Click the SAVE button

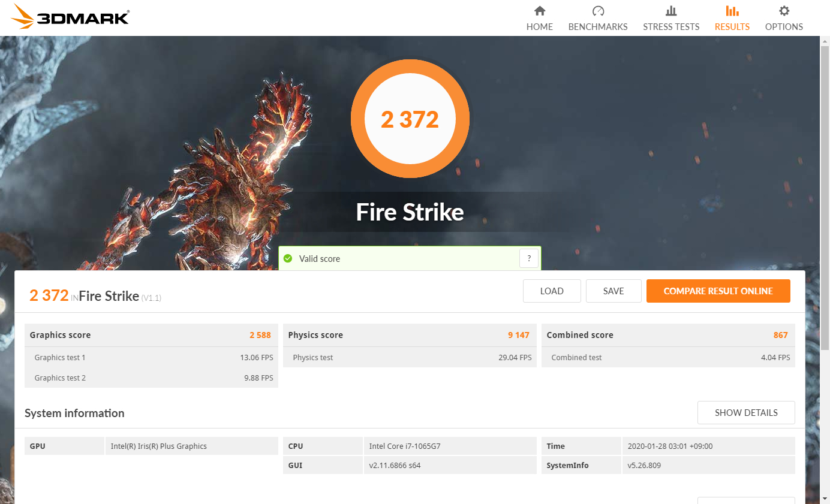tap(614, 291)
